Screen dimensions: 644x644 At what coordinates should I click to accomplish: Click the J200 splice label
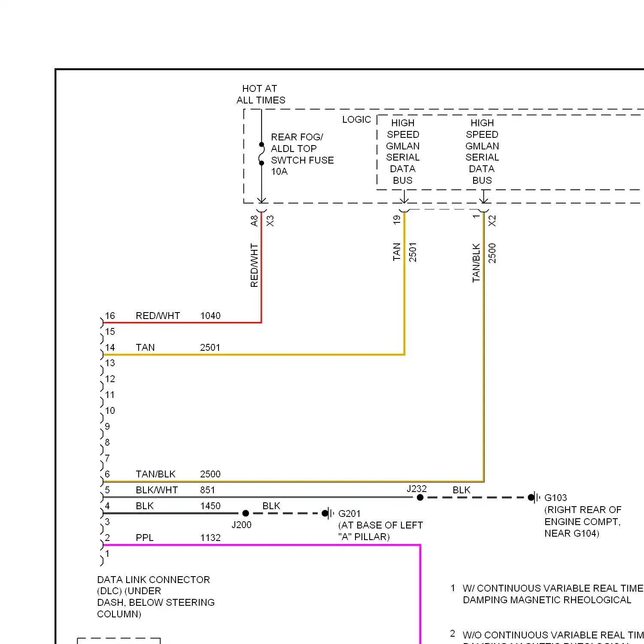click(x=241, y=525)
